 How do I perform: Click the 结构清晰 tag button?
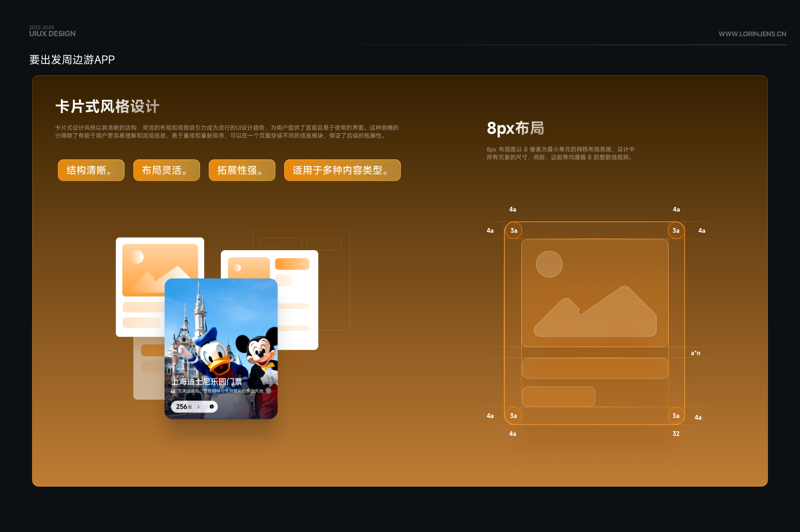coord(91,170)
